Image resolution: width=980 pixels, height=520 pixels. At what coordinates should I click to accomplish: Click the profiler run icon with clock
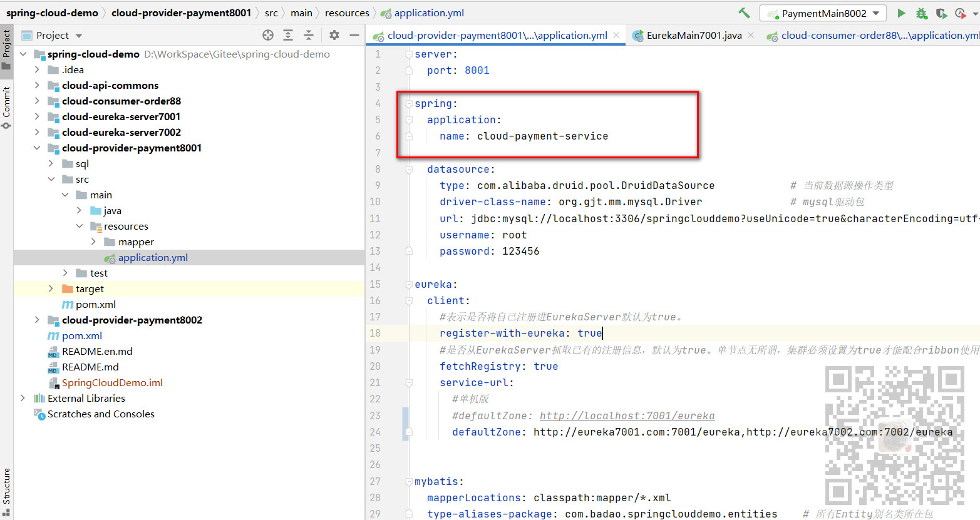(x=960, y=13)
